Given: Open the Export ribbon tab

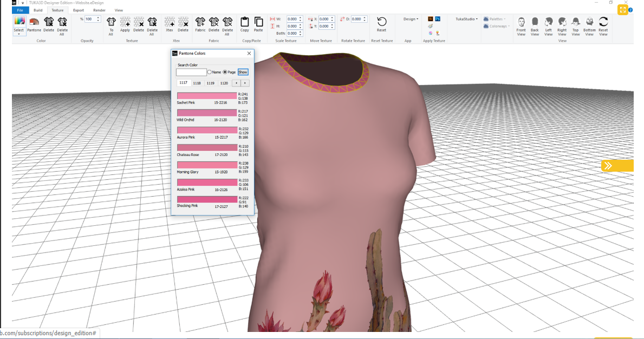Looking at the screenshot, I should 79,10.
